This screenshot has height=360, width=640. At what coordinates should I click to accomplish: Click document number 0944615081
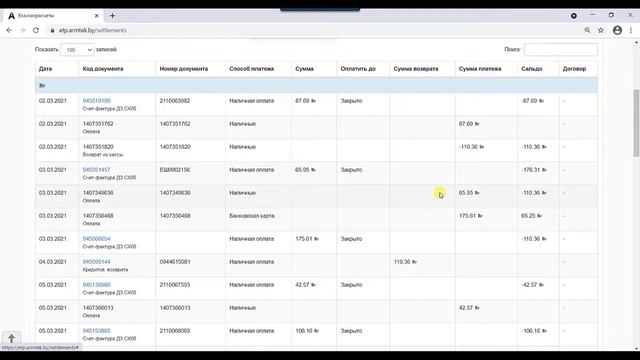click(x=175, y=262)
